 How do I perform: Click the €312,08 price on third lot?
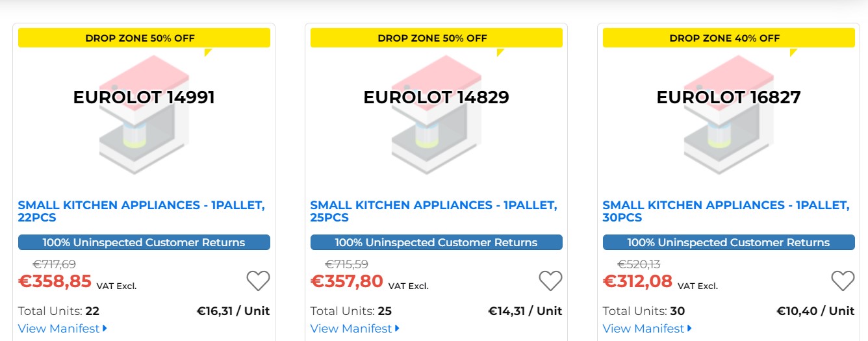637,281
